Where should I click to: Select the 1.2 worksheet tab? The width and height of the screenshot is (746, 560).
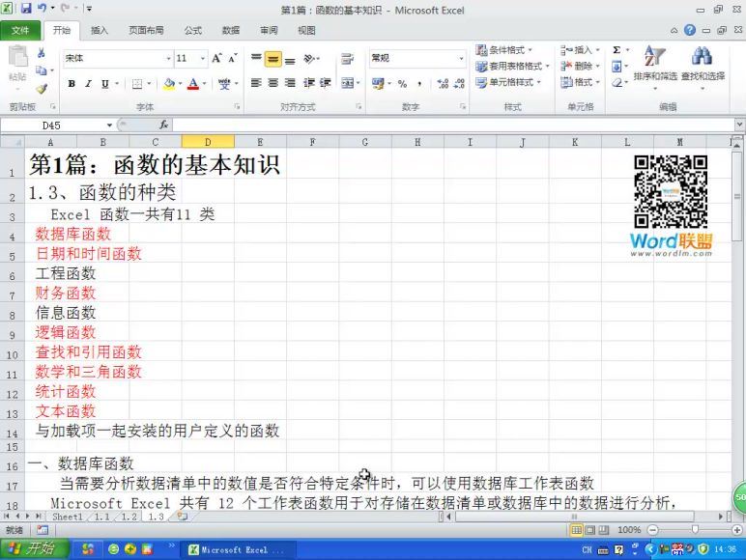click(129, 517)
